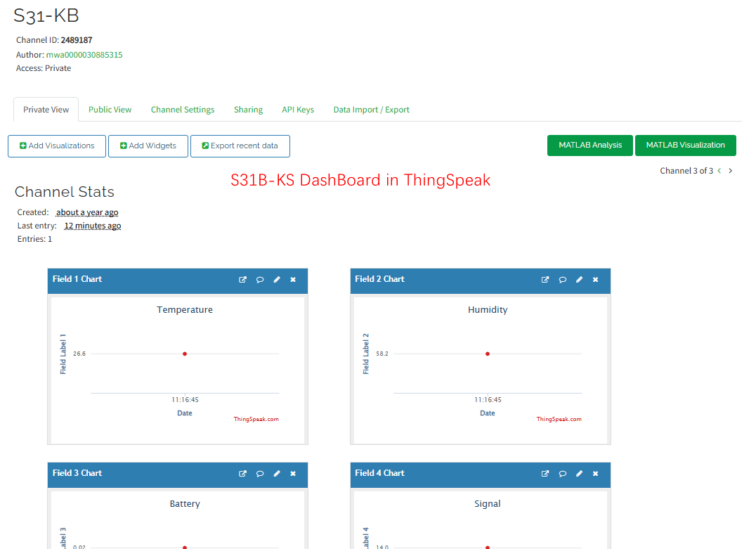Click the 'Access: Private' text
This screenshot has height=549, width=756.
[x=44, y=68]
